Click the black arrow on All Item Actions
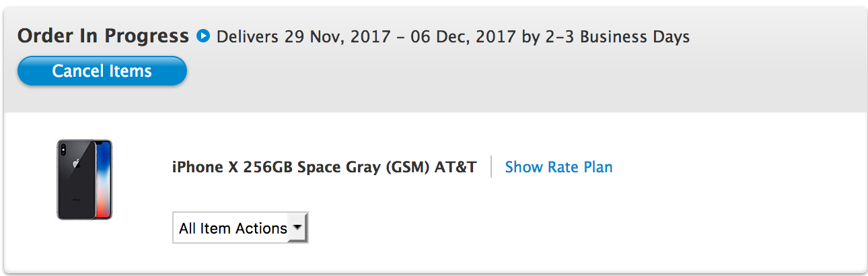Viewport: 868px width, 276px height. 297,228
